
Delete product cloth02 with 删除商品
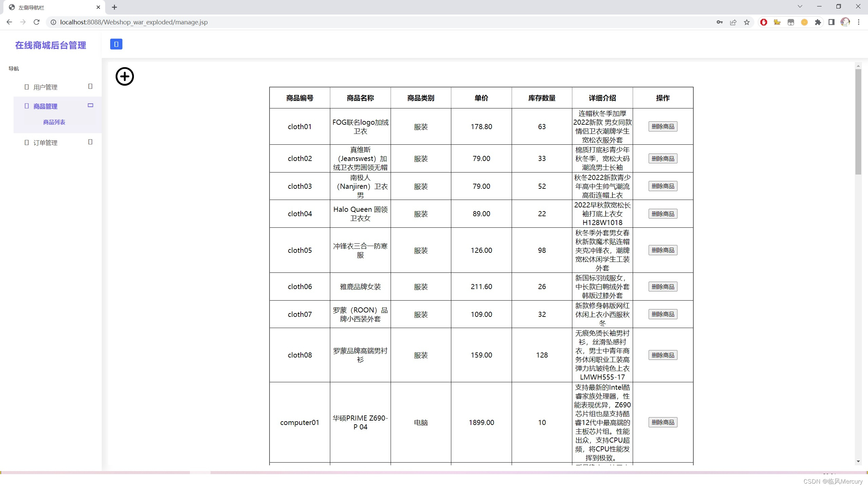(663, 159)
